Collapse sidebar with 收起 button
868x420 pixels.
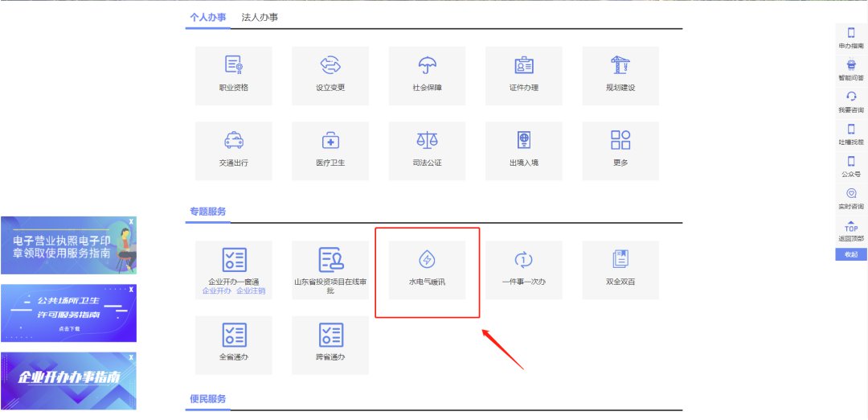[x=851, y=254]
